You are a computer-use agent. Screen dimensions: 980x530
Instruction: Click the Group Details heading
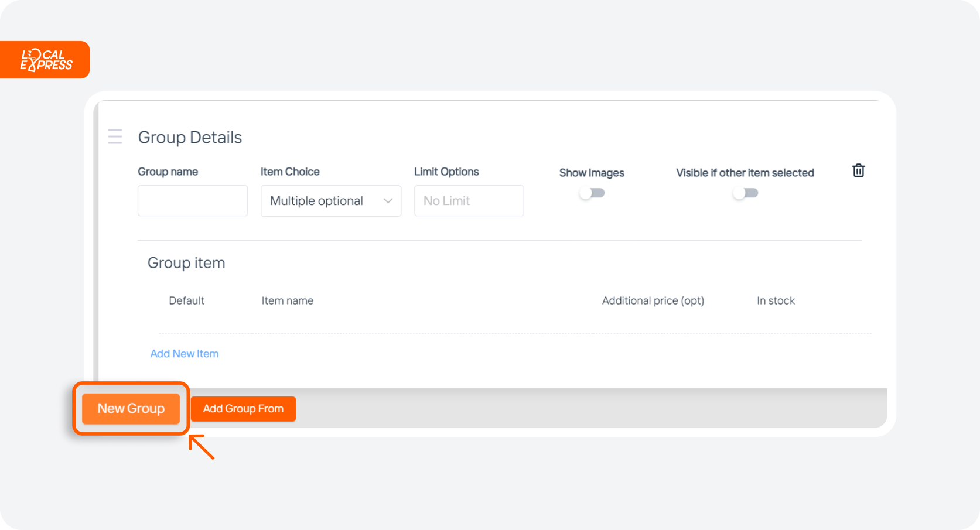(x=190, y=137)
